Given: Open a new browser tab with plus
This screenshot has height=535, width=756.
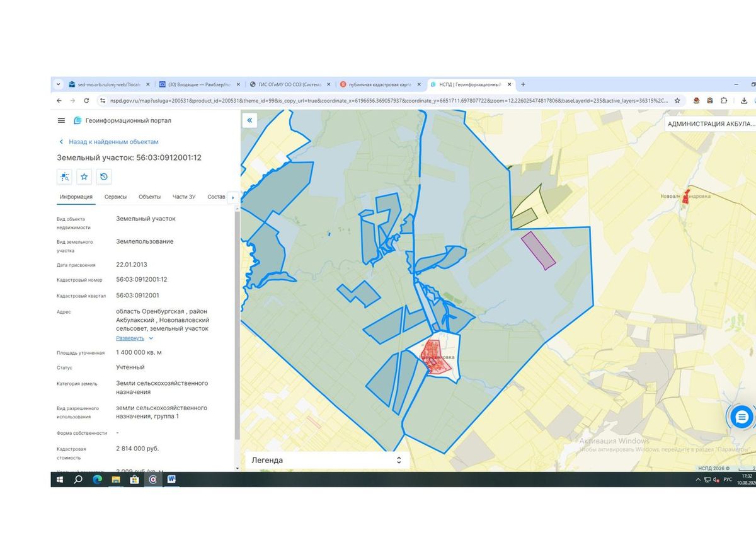Looking at the screenshot, I should pos(523,84).
